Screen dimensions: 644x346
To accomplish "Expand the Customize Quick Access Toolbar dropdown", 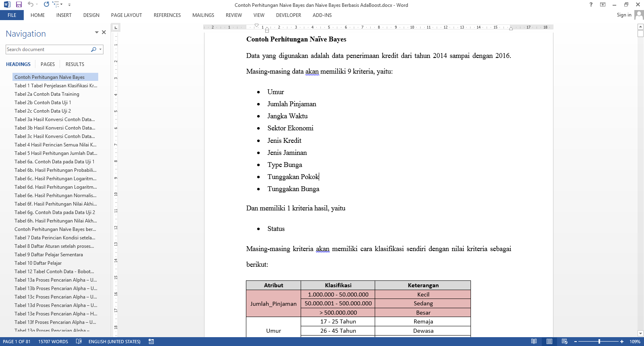I will point(69,5).
